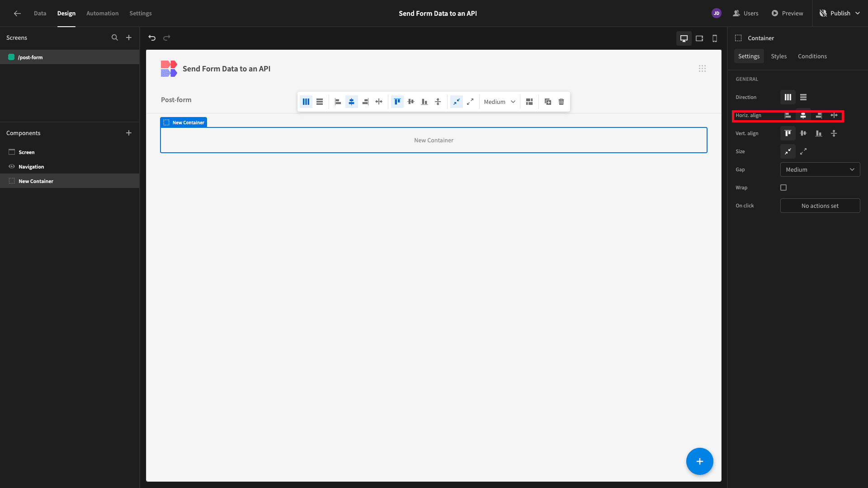Click the horizontal direction layout icon
868x488 pixels.
pyautogui.click(x=788, y=97)
